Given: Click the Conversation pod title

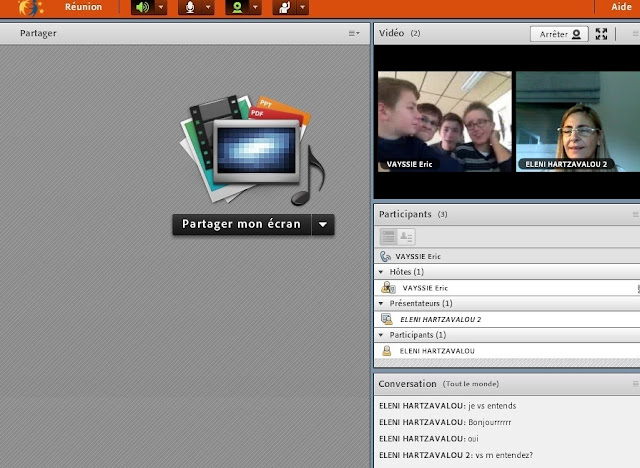Looking at the screenshot, I should tap(407, 384).
